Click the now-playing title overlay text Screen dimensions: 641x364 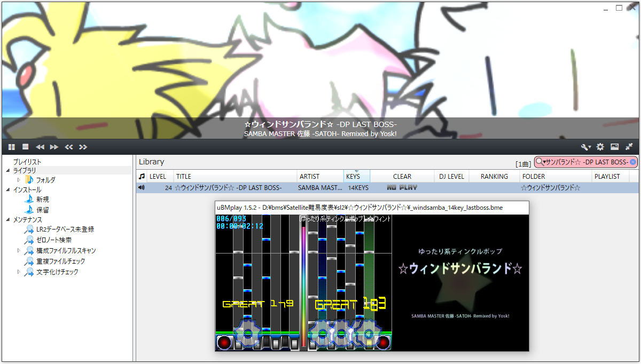coord(320,124)
